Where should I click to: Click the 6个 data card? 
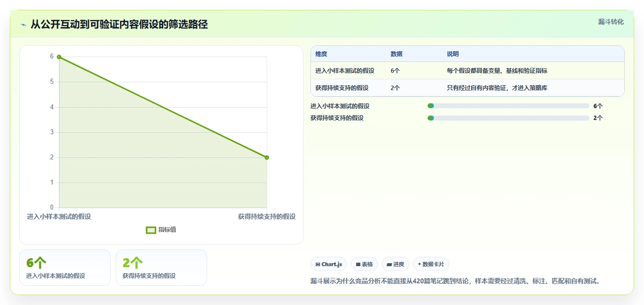(65, 268)
